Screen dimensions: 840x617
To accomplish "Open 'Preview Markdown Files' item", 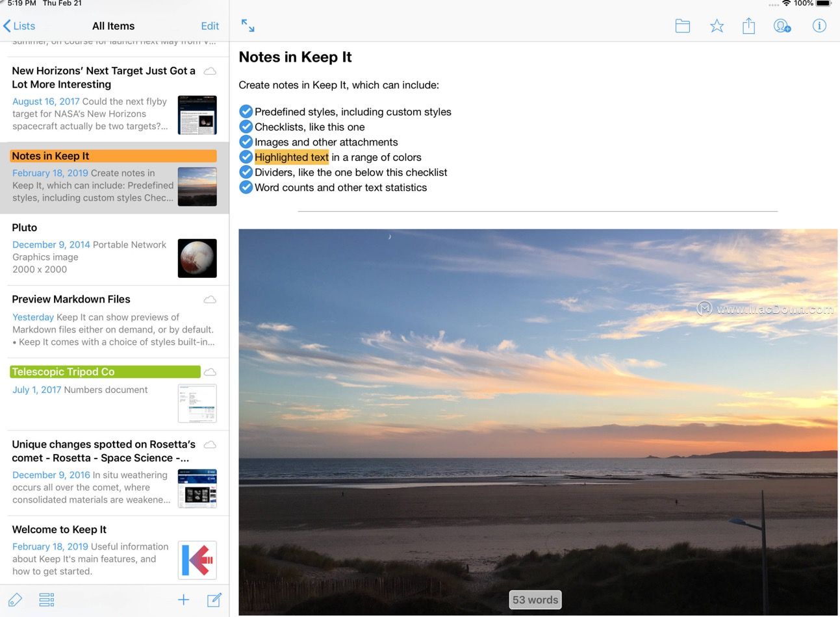I will click(114, 321).
